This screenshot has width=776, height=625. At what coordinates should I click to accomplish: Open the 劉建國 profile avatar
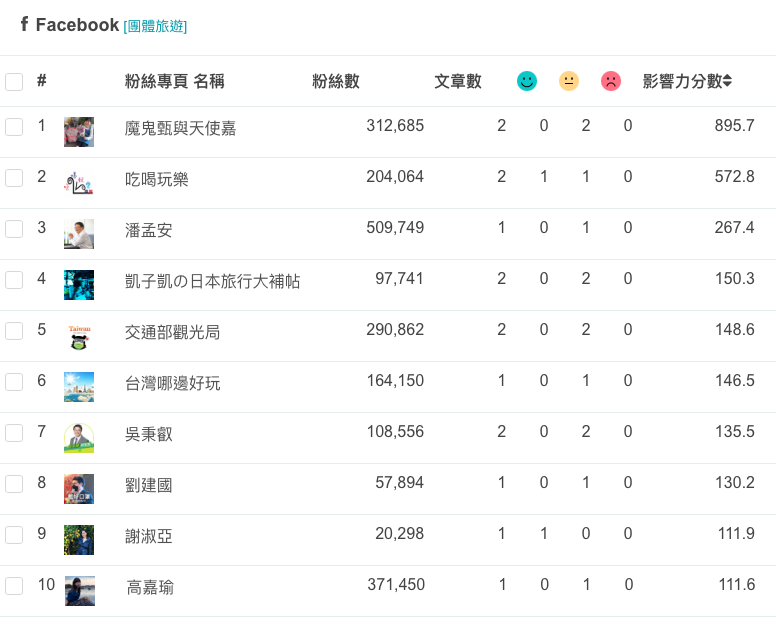pyautogui.click(x=79, y=488)
